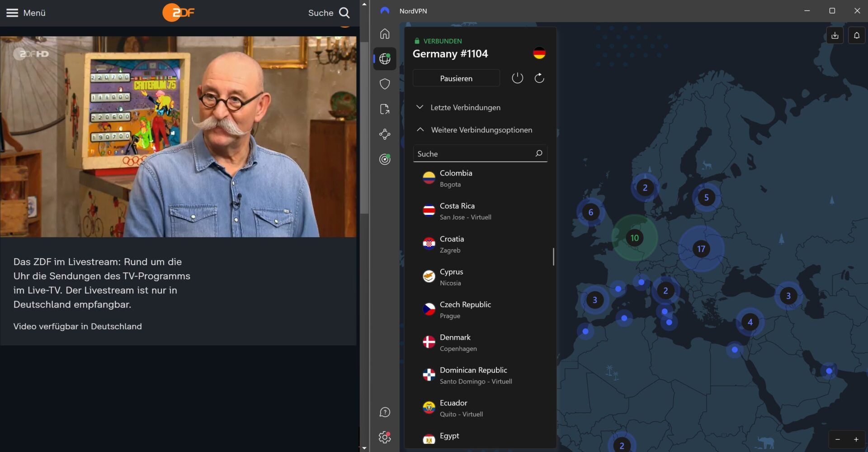
Task: Click the map cluster labeled 6
Action: (590, 212)
